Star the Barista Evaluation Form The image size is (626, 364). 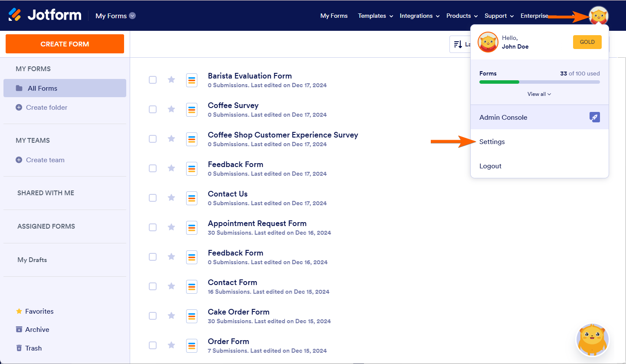(x=171, y=80)
